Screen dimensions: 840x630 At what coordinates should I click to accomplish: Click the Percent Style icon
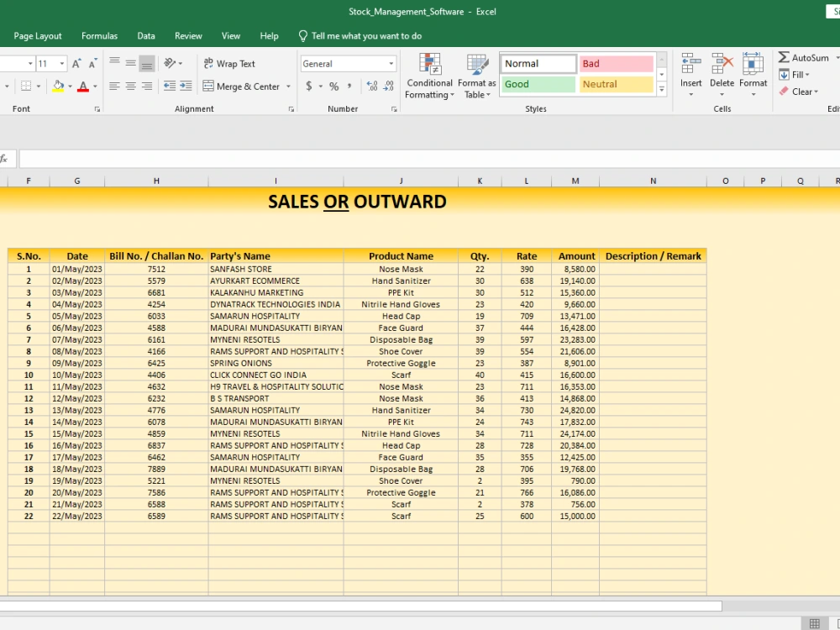click(334, 87)
